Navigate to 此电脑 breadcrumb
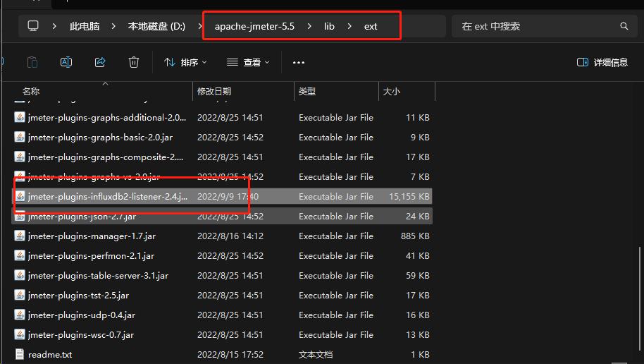The image size is (644, 364). (x=85, y=26)
